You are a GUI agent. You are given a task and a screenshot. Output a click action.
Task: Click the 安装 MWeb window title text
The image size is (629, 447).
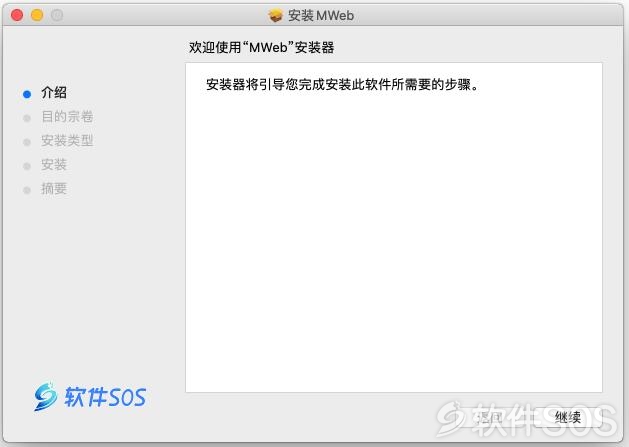321,16
